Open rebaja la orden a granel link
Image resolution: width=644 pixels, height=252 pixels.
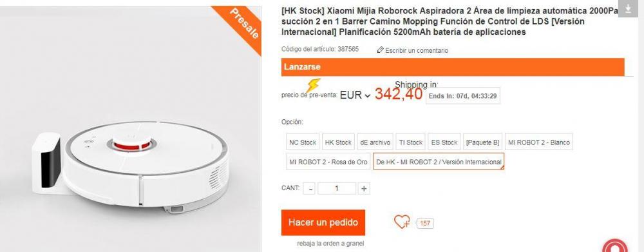330,244
